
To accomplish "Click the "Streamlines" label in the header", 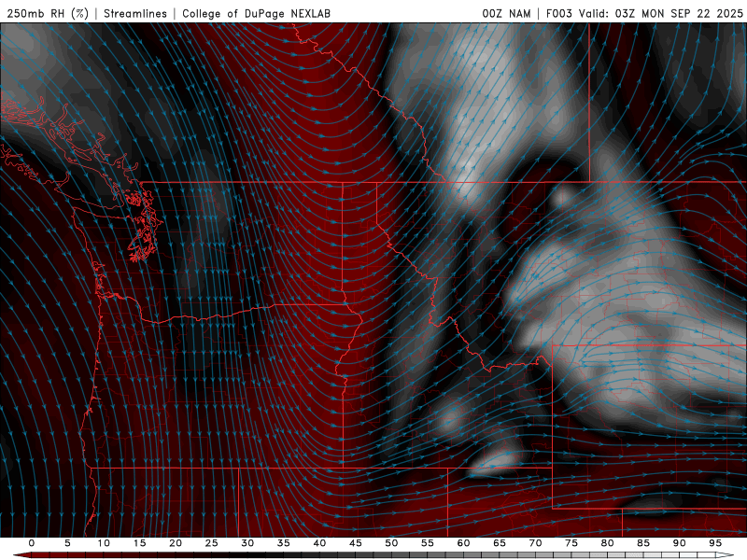I will 135,13.
